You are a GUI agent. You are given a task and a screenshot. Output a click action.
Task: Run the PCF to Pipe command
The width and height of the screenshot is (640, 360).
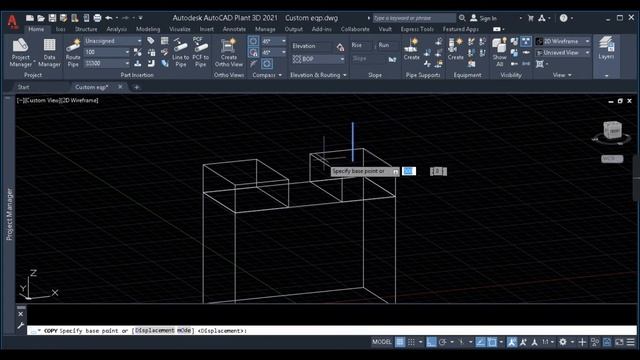pyautogui.click(x=200, y=52)
